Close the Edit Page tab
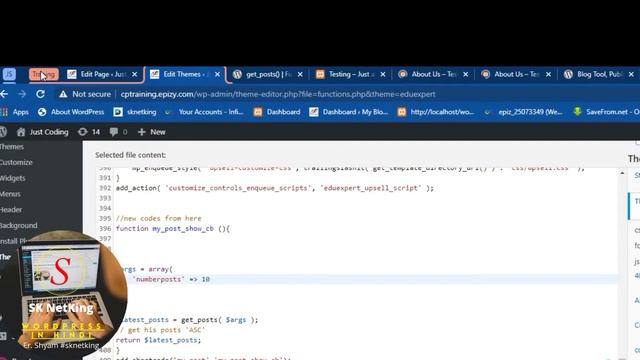640x360 pixels. [135, 74]
